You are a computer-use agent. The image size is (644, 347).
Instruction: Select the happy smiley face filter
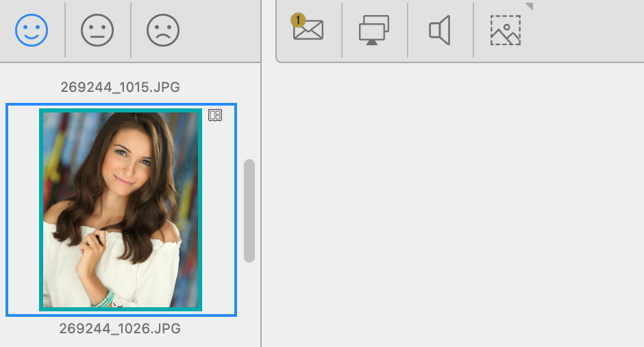[32, 31]
